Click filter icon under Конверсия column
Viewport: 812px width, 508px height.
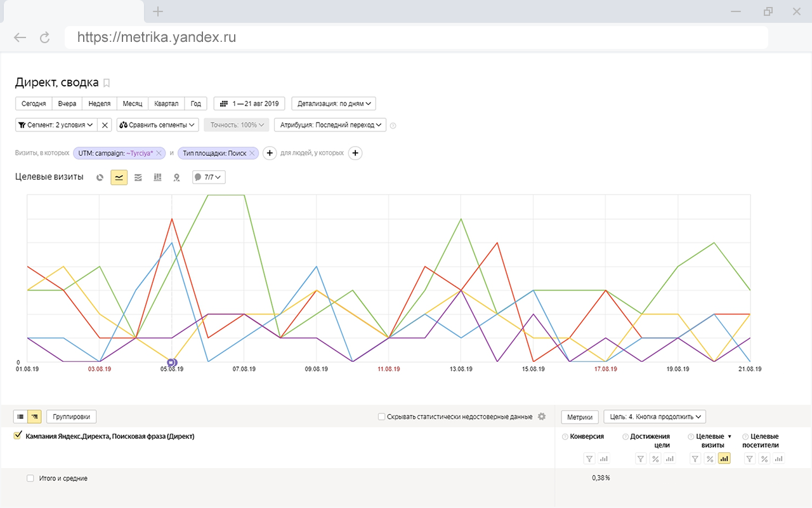tap(589, 458)
